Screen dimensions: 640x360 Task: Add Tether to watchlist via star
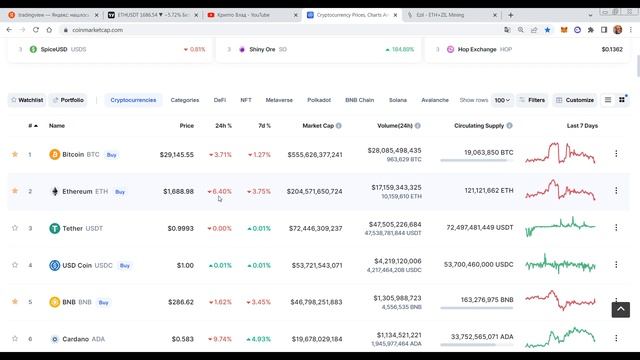[15, 228]
